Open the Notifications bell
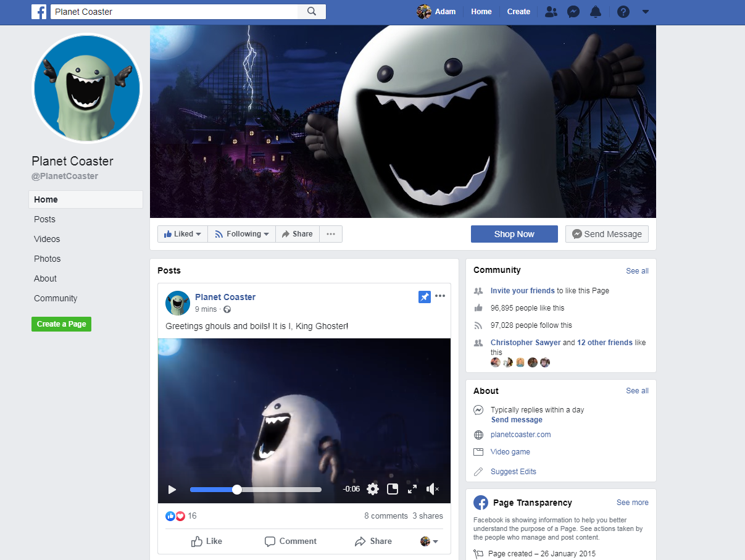Screen dimensions: 745x560 pyautogui.click(x=596, y=12)
